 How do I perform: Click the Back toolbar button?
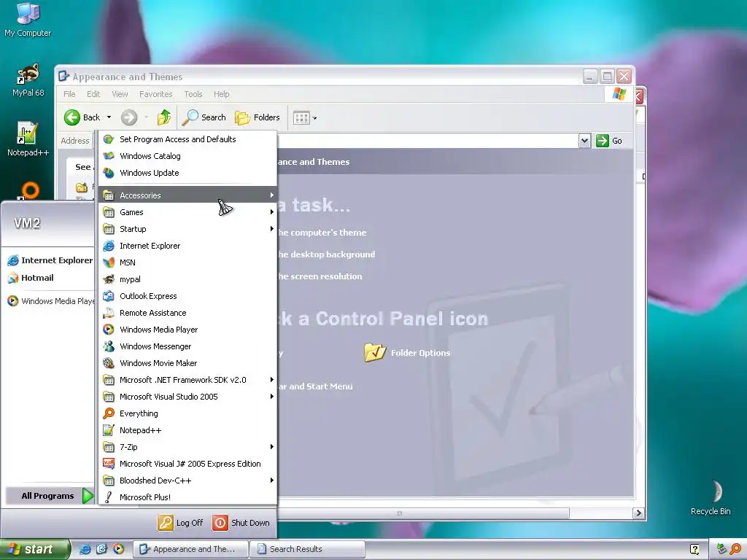point(82,117)
